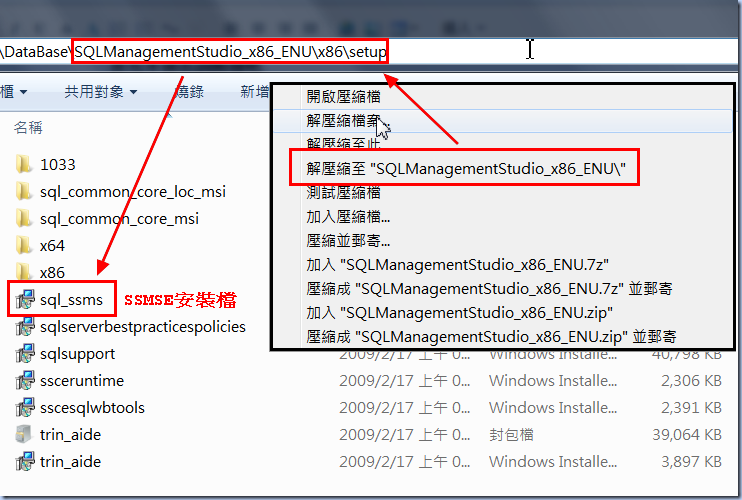Select file name sql_ssms

pos(71,299)
